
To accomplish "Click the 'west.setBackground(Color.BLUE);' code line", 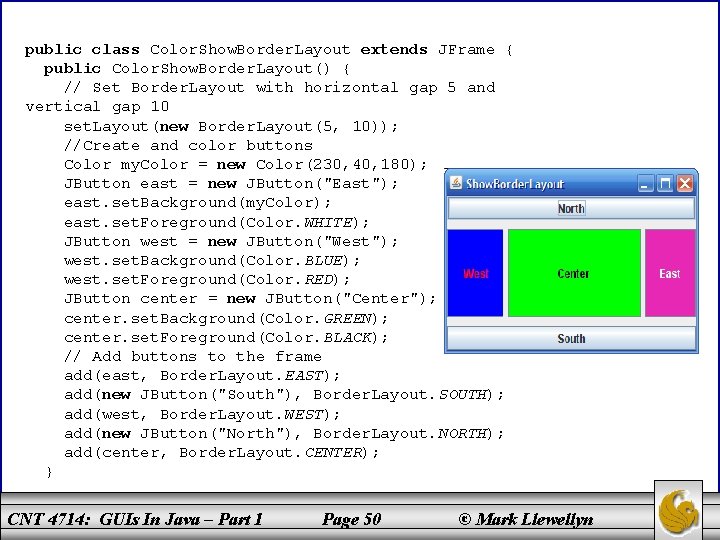I will [212, 261].
